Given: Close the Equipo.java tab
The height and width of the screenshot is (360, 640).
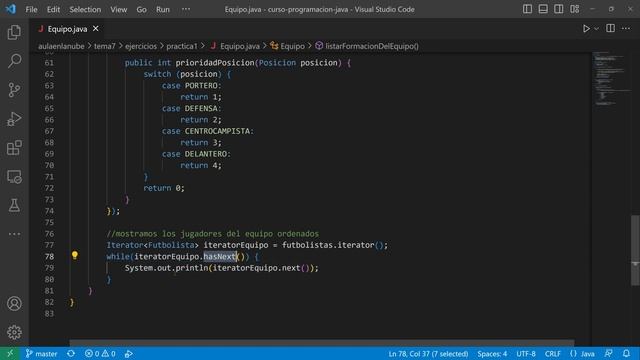Looking at the screenshot, I should (96, 29).
